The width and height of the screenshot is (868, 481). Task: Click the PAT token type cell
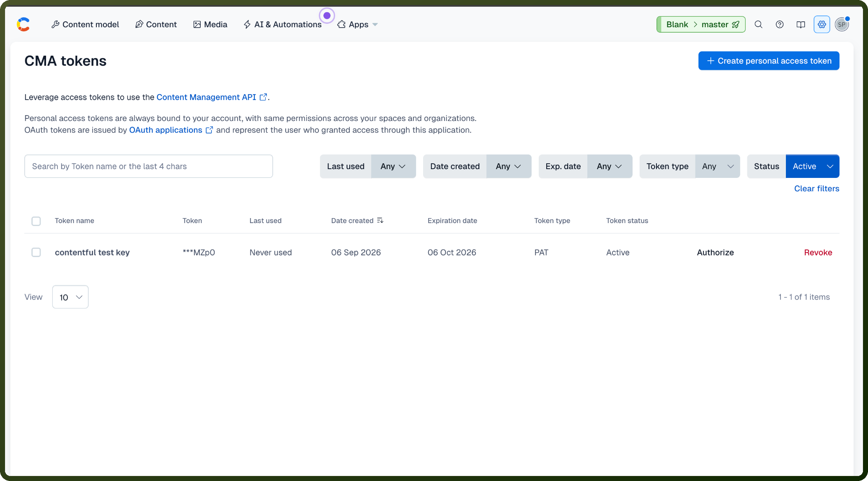[541, 252]
